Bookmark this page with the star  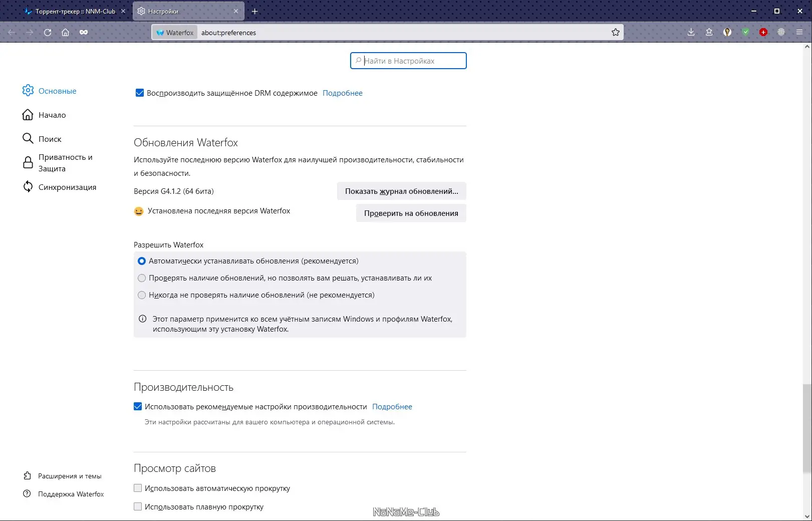click(616, 33)
